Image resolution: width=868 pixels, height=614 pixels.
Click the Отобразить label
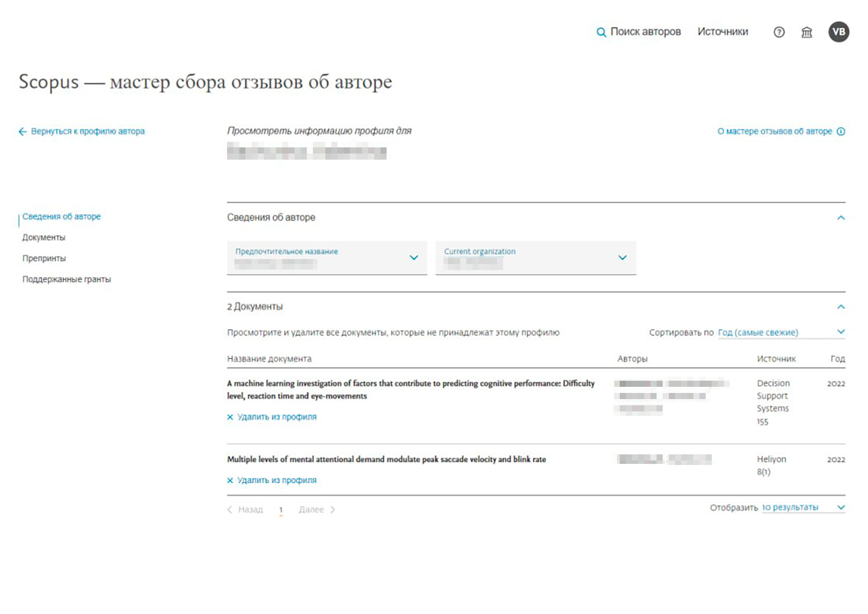tap(734, 508)
